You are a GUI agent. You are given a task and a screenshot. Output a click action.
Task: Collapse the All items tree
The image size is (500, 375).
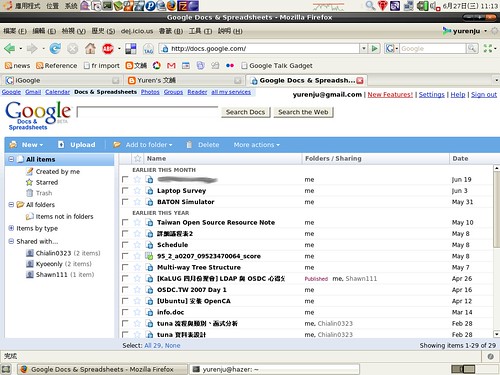click(x=11, y=159)
